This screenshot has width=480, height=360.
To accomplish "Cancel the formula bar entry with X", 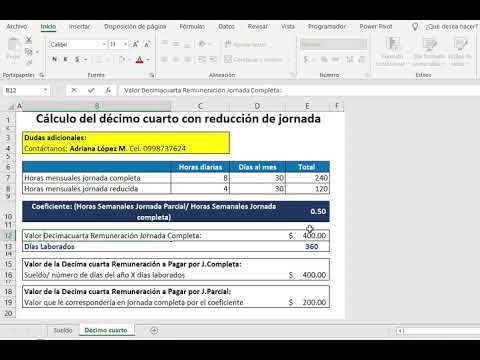I will [x=74, y=90].
